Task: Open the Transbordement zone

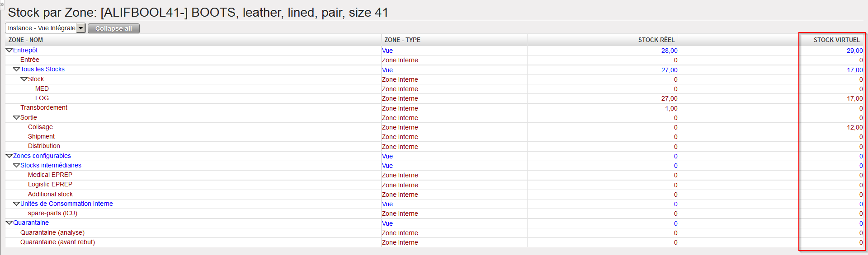Action: point(44,108)
